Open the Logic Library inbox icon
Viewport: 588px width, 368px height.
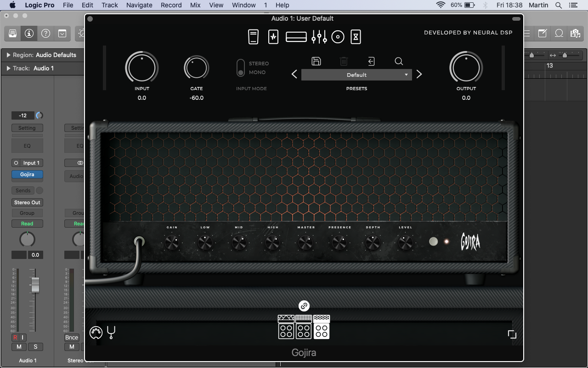[x=12, y=34]
